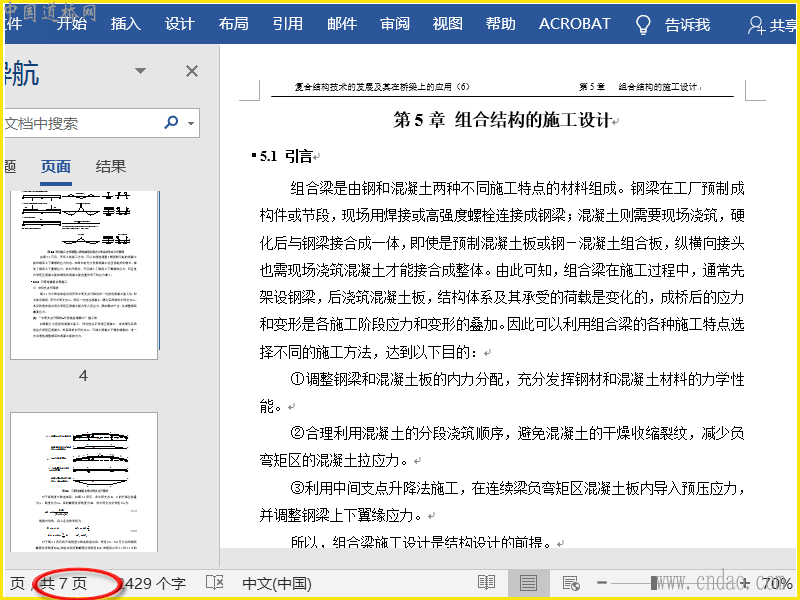Click the proofing check icon in status bar
Image resolution: width=800 pixels, height=600 pixels.
[x=214, y=583]
